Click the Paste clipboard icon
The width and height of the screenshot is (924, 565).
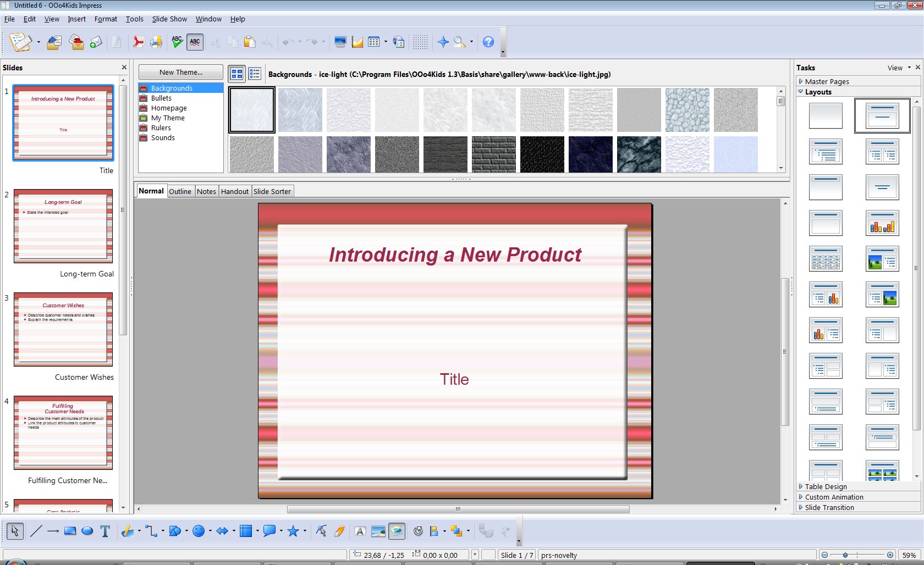250,42
